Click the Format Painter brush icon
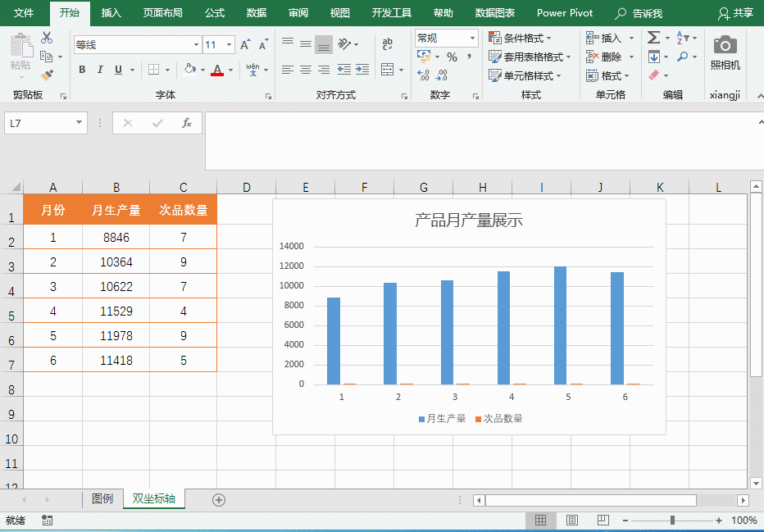 click(x=47, y=75)
